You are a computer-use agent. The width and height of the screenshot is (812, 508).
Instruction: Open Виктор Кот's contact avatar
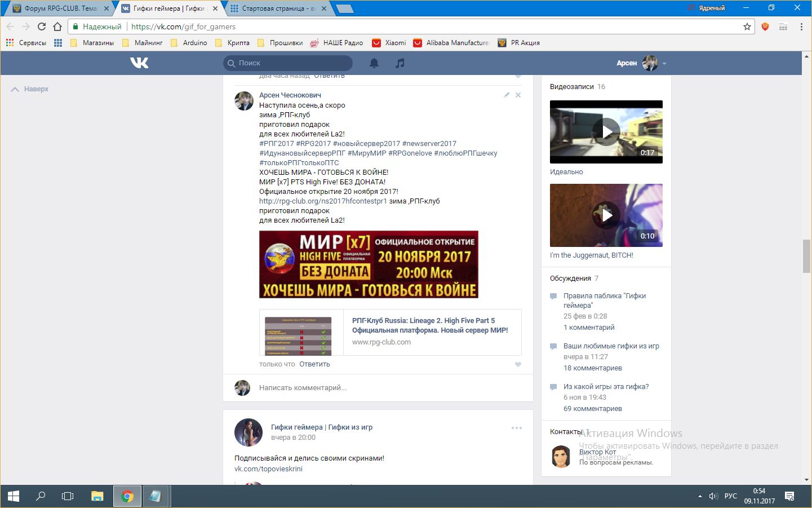coord(561,457)
